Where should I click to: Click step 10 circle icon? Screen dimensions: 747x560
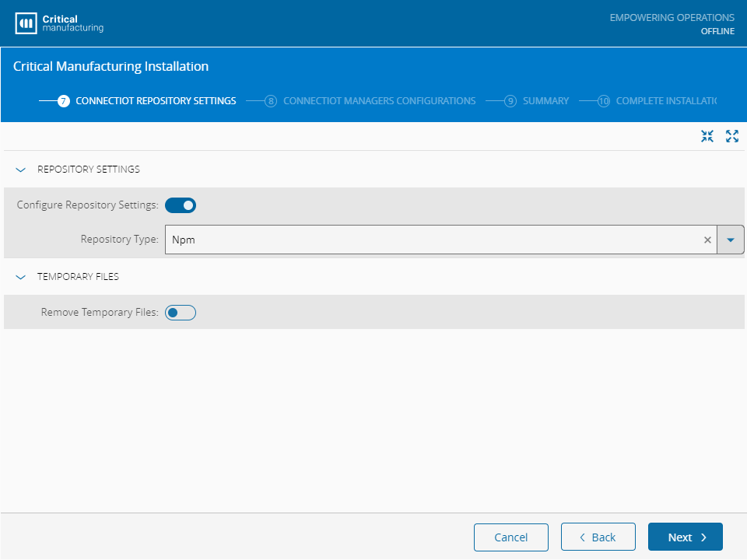pyautogui.click(x=604, y=101)
